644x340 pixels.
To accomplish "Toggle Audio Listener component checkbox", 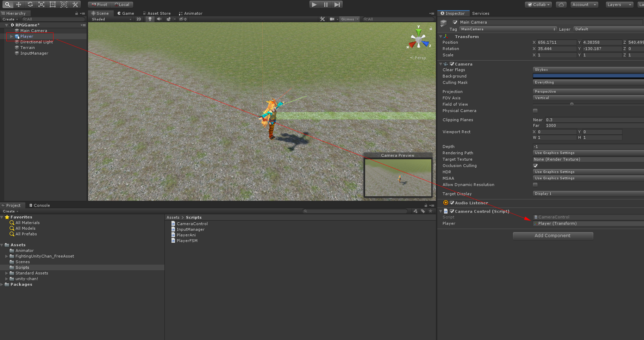I will tap(452, 203).
